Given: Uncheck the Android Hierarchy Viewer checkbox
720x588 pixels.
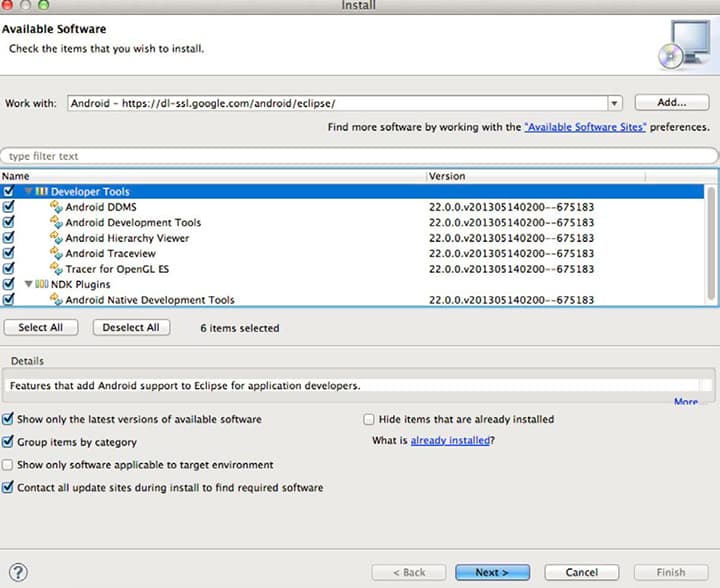Looking at the screenshot, I should 8,237.
